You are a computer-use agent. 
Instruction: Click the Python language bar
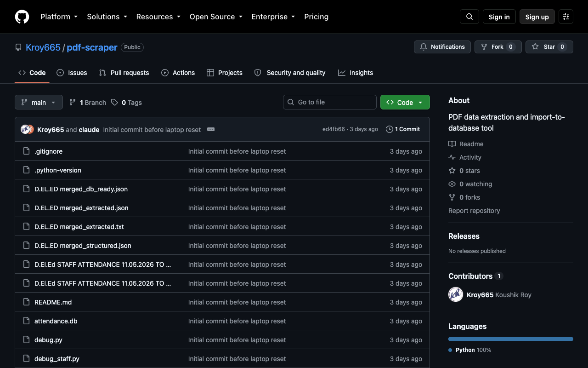click(511, 339)
